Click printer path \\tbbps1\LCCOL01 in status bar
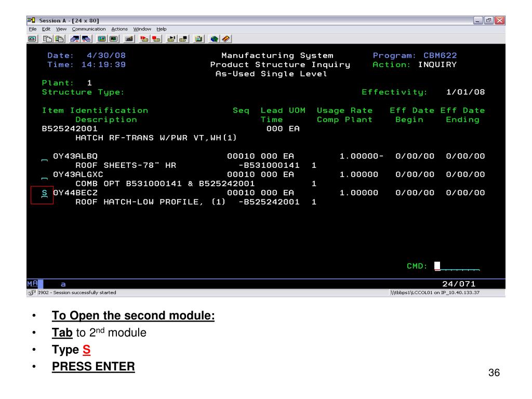 (411, 292)
